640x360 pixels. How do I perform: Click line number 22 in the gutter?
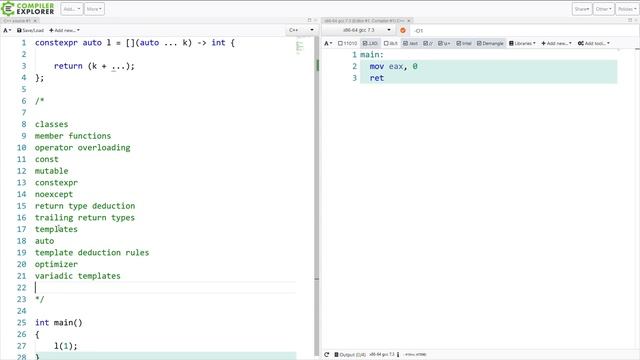22,288
